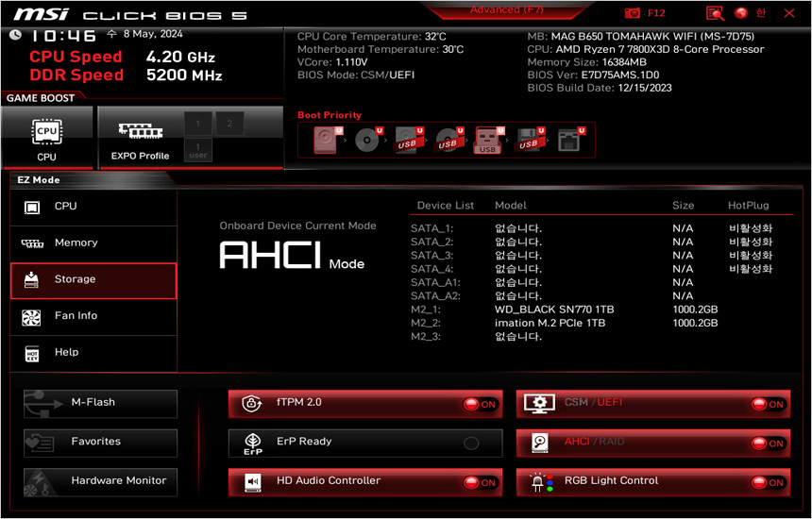812x519 pixels.
Task: Click the ErP leaf icon
Action: [253, 443]
